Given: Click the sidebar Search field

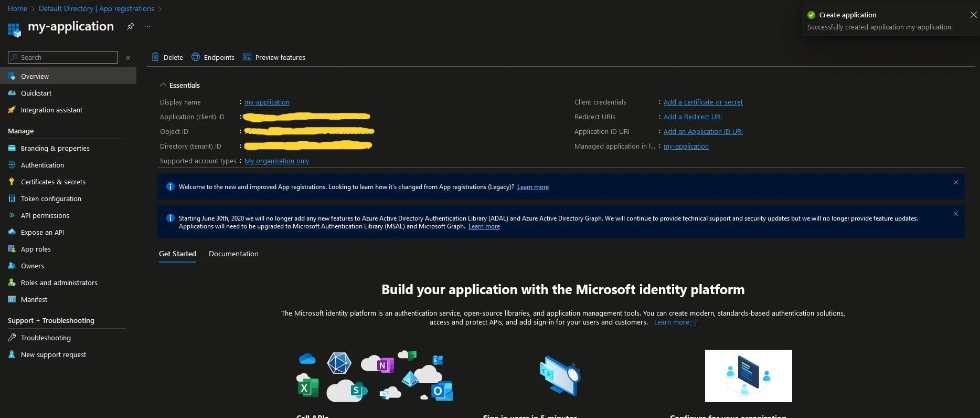Looking at the screenshot, I should click(x=63, y=57).
